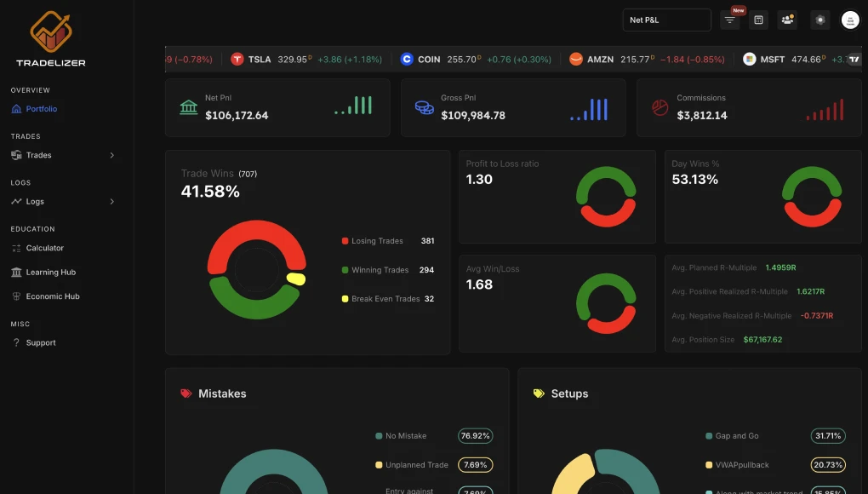Expand the Trades sidebar chevron
Screen dimensions: 868x494
tap(111, 155)
